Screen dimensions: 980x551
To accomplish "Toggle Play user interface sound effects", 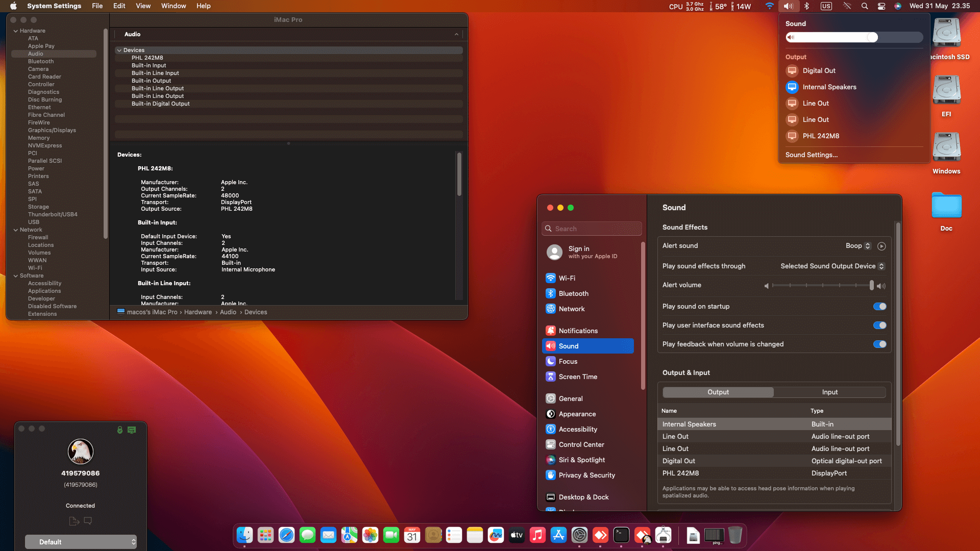I will [x=879, y=325].
